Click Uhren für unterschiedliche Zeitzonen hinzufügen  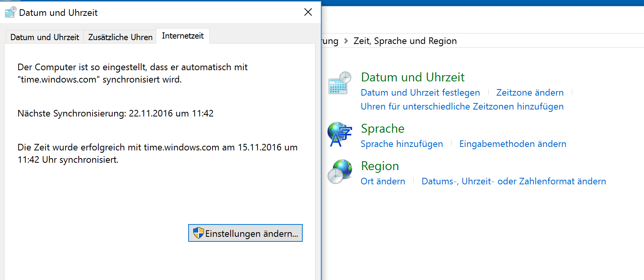pyautogui.click(x=462, y=106)
